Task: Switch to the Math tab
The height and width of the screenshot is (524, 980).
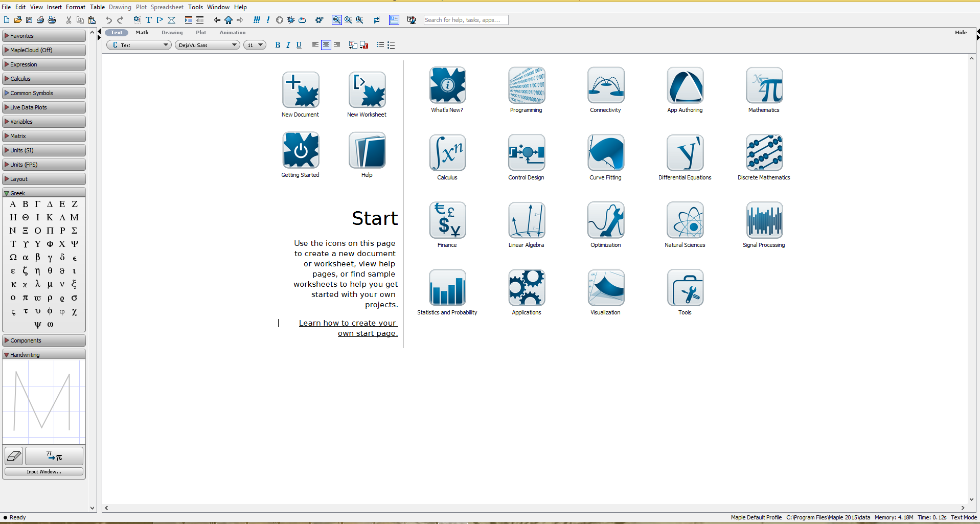Action: (142, 33)
